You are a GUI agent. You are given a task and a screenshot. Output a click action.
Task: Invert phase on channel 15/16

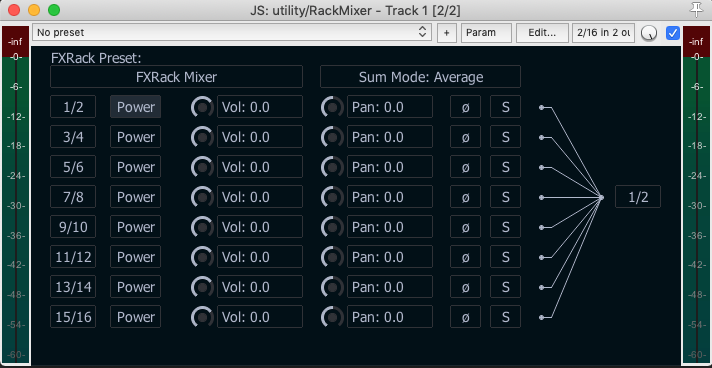pos(465,317)
